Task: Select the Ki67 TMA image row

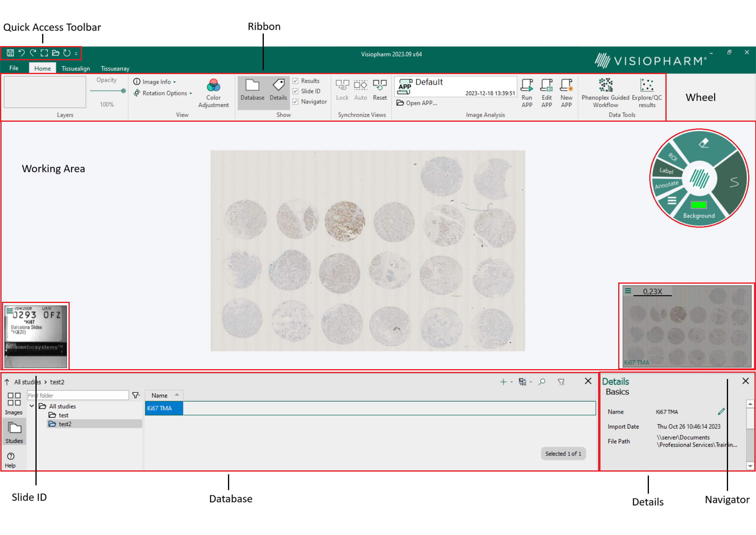Action: [370, 408]
